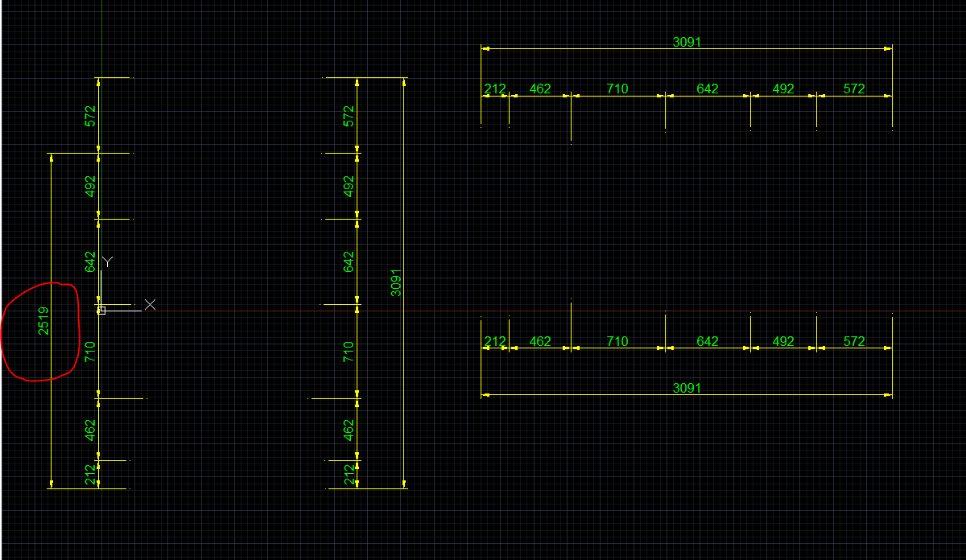966x560 pixels.
Task: Select 212 in the upper horizontal dimension chain
Action: [x=495, y=89]
